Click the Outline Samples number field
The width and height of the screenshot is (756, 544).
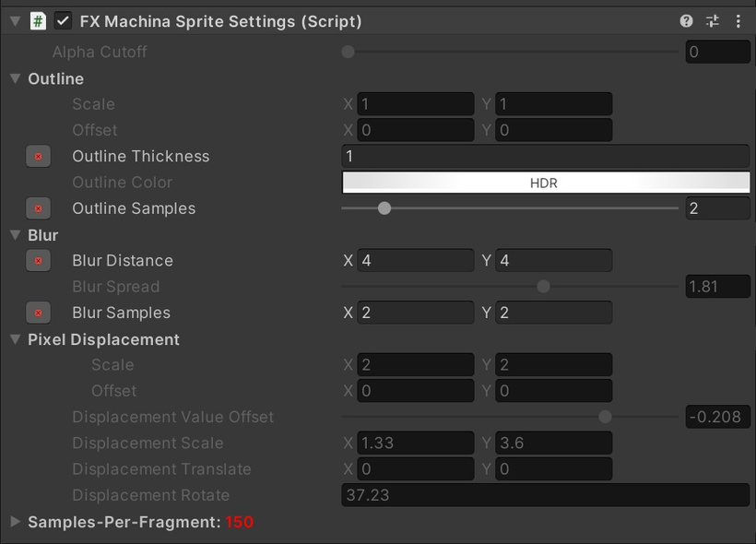point(718,208)
